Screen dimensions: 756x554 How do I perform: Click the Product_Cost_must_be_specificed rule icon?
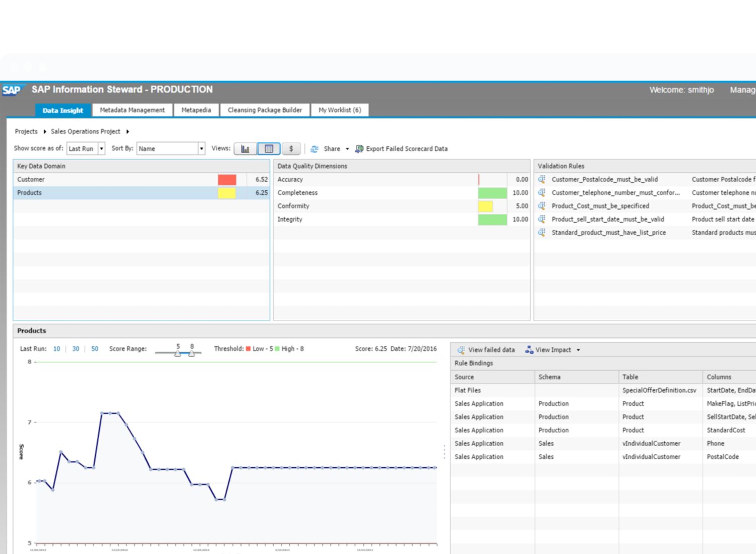click(x=542, y=206)
